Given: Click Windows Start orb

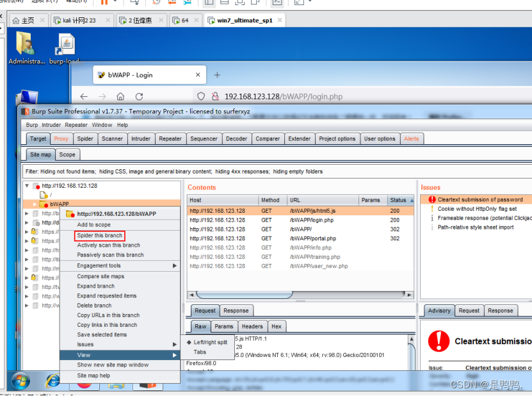Looking at the screenshot, I should point(20,381).
